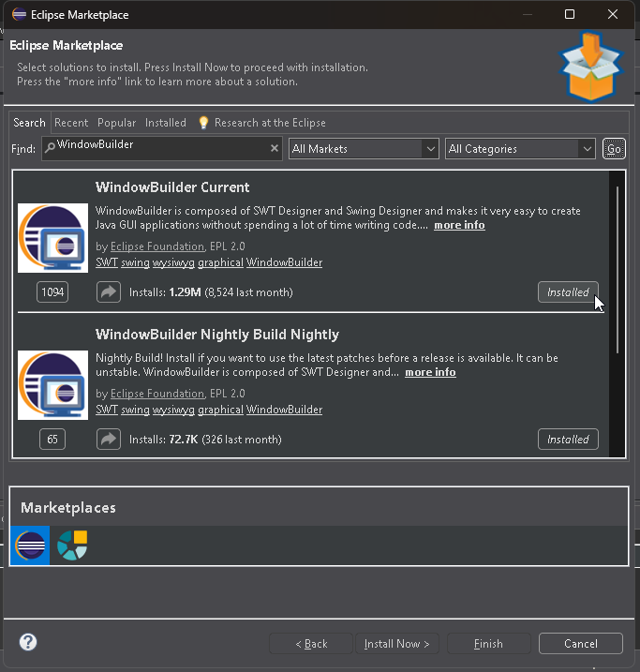The height and width of the screenshot is (672, 640).
Task: Click the swing tag under Nightly Build
Action: [x=135, y=410]
